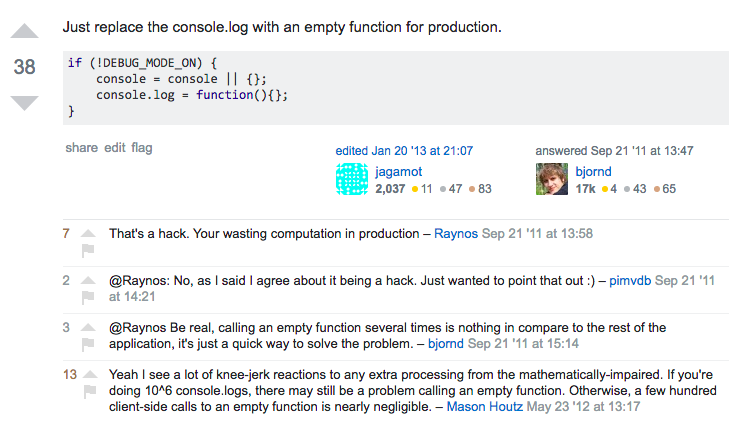Flag bjornd's comment about quick way
This screenshot has height=421, width=735.
[x=88, y=345]
